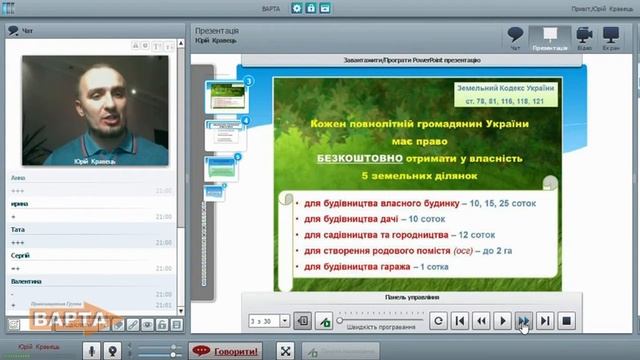This screenshot has height=360, width=640.
Task: Toggle the microphone button
Action: [x=92, y=351]
